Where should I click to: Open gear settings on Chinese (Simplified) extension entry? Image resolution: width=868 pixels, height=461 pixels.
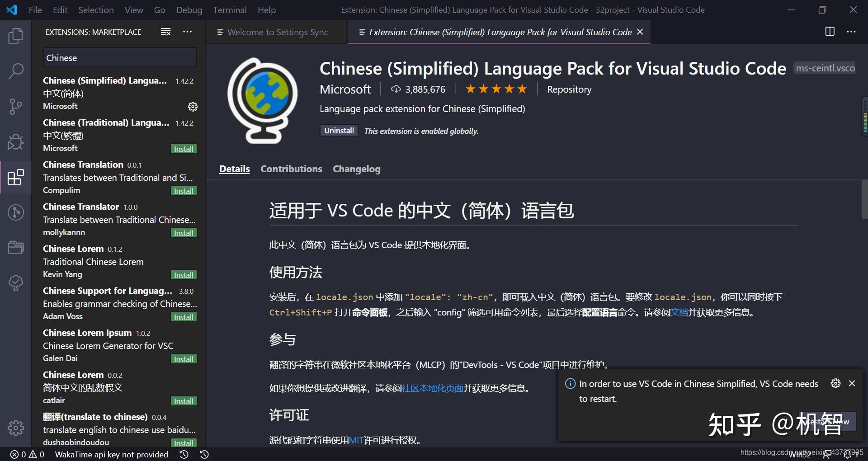[x=193, y=107]
